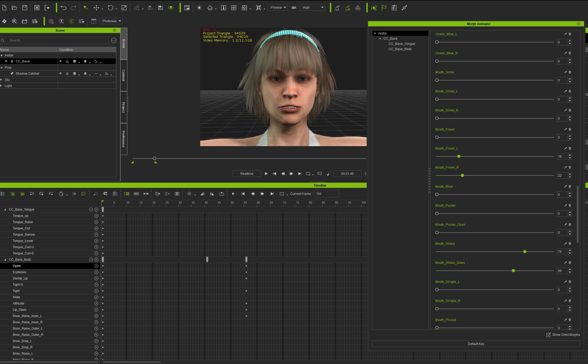
Task: Click the Redo arrow in the top toolbar
Action: [x=73, y=8]
